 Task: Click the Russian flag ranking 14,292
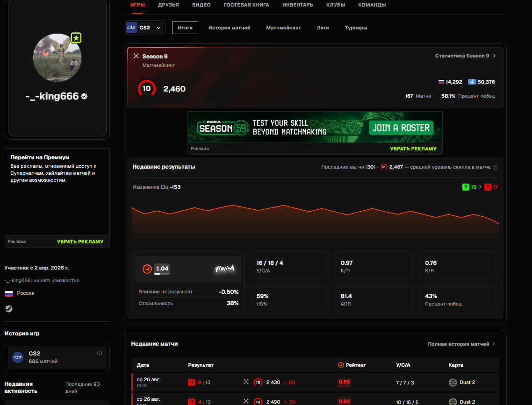tap(441, 82)
